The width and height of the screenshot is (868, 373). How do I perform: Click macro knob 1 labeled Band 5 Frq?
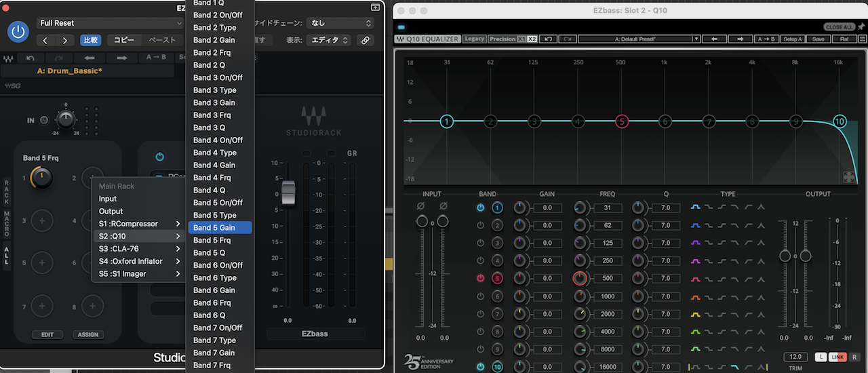[x=41, y=178]
